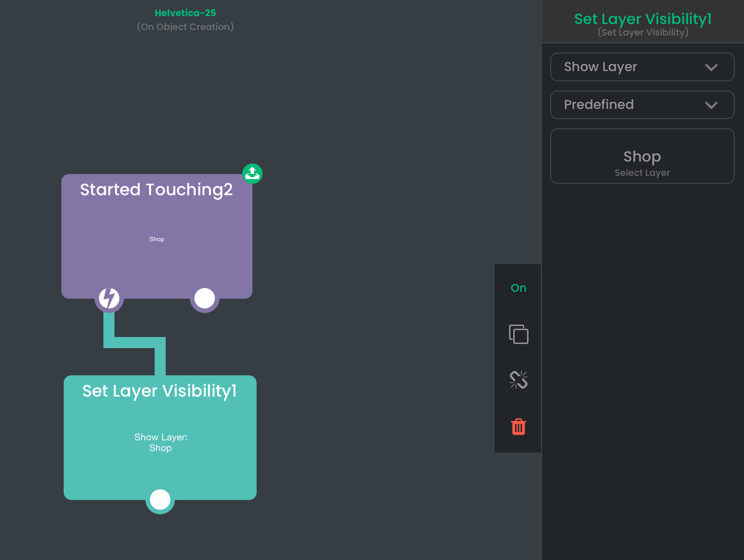This screenshot has width=744, height=560.
Task: Delete the behavior with red trash icon
Action: point(518,427)
